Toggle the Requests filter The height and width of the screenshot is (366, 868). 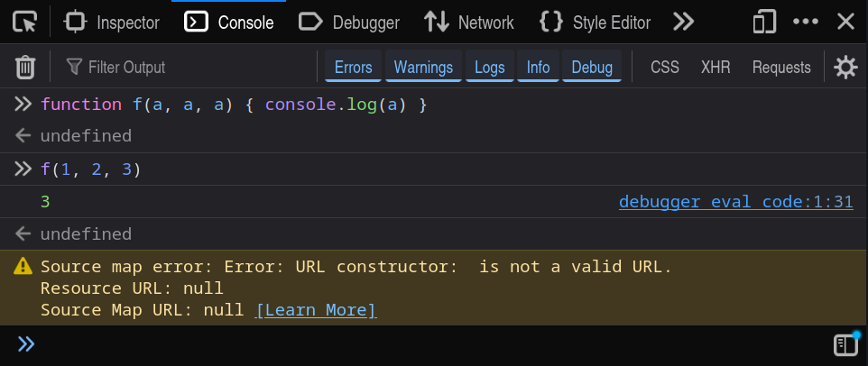[781, 68]
